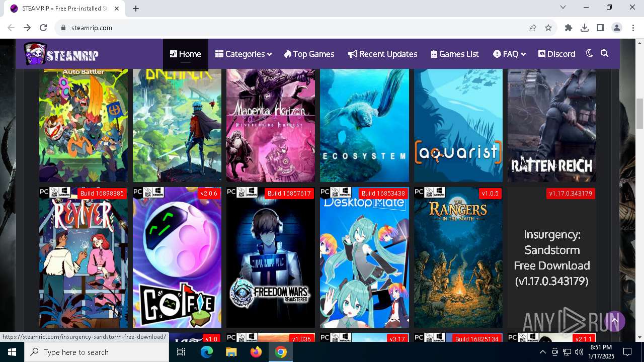Close the STEAMRIP browser tab

117,9
